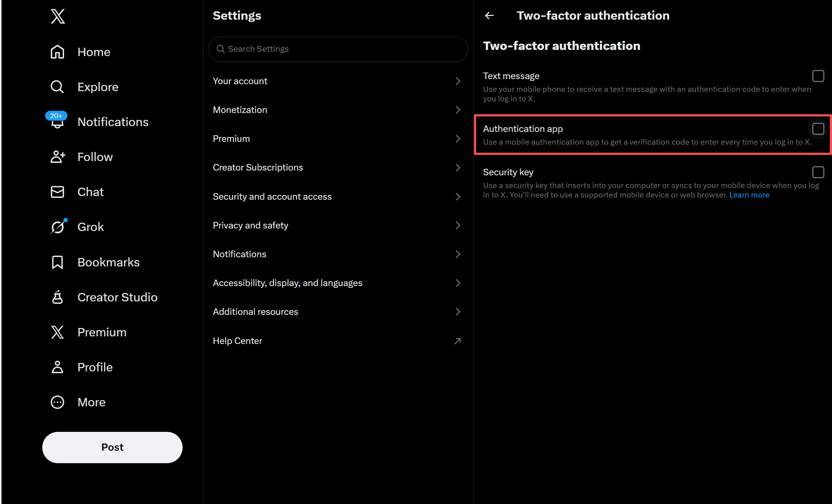
Task: Click the Profile sidebar label
Action: (95, 367)
